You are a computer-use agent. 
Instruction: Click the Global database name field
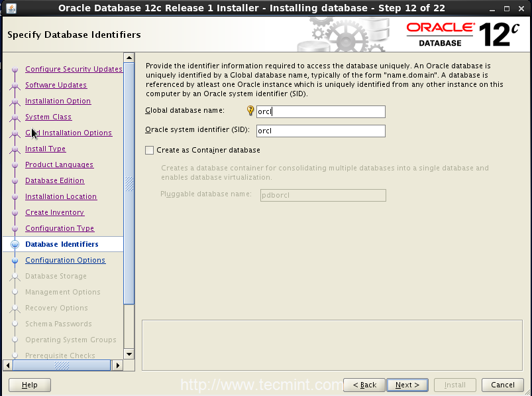pos(321,111)
